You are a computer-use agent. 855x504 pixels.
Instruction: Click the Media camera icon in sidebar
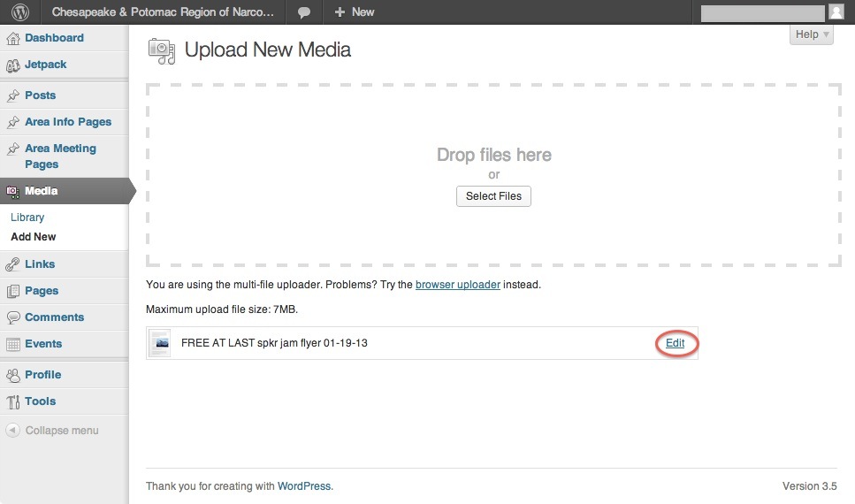coord(13,192)
